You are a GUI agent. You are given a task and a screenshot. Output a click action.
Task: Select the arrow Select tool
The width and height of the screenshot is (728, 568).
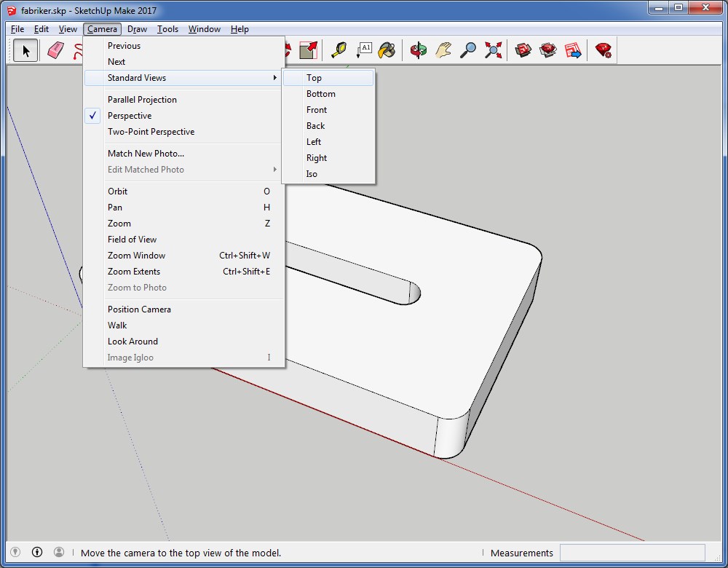click(25, 50)
